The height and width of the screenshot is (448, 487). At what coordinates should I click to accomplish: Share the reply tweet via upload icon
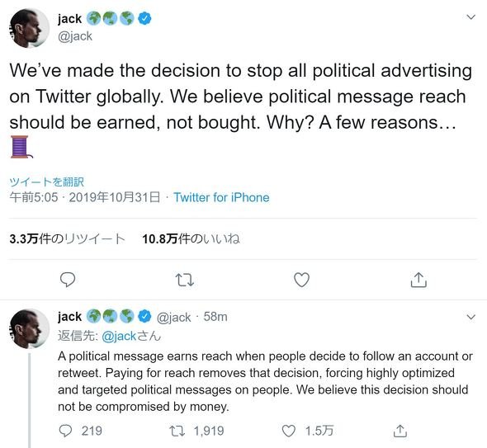click(400, 431)
